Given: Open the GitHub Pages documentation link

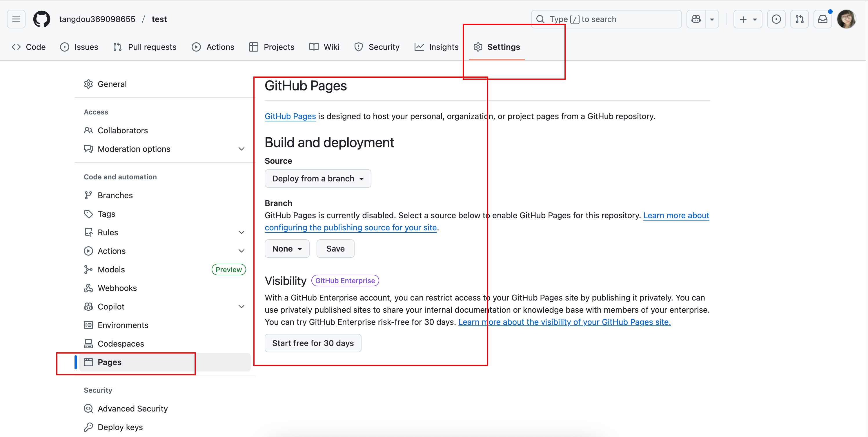Looking at the screenshot, I should (x=290, y=116).
